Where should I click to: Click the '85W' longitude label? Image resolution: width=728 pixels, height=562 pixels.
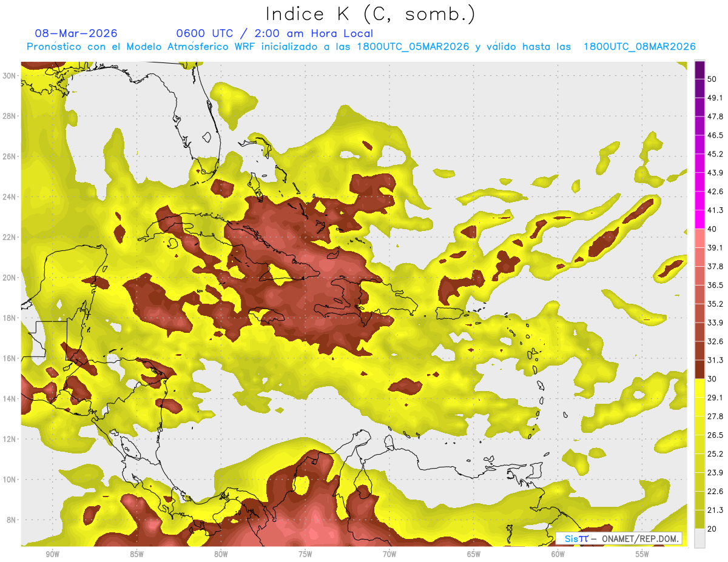click(x=136, y=554)
